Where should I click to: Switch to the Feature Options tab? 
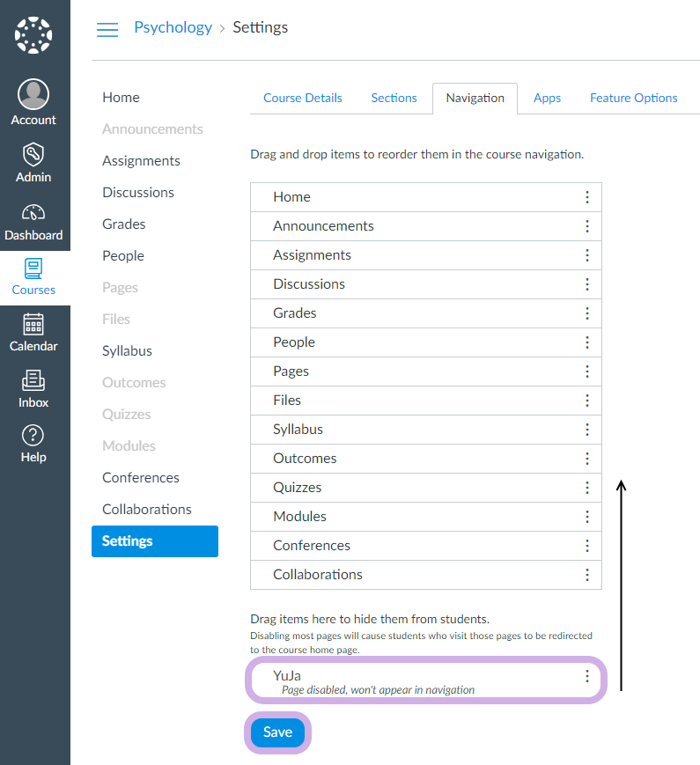point(634,98)
